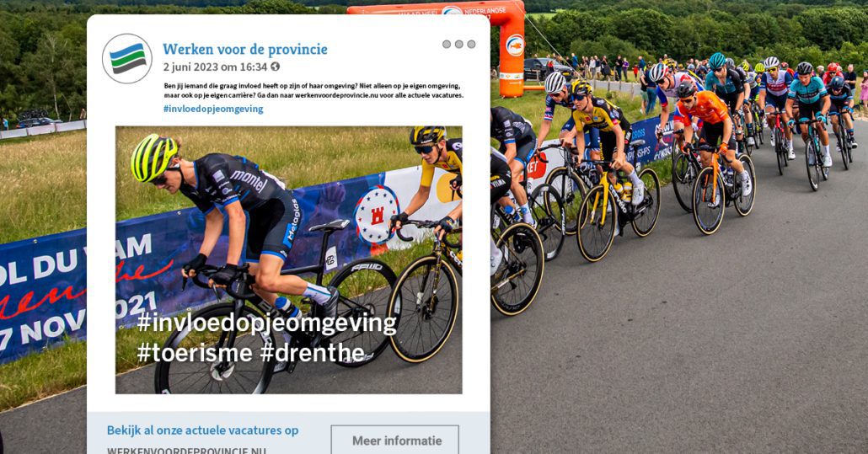This screenshot has width=868, height=454.
Task: Click the Meer informatie button
Action: tap(395, 441)
